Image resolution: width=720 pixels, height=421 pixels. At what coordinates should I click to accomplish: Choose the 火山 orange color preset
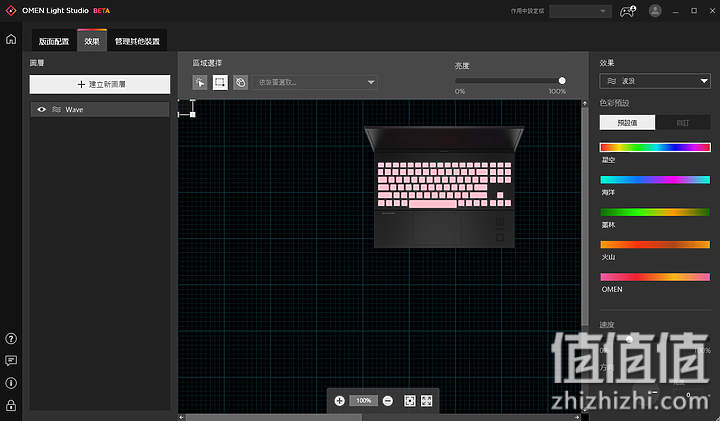(655, 244)
